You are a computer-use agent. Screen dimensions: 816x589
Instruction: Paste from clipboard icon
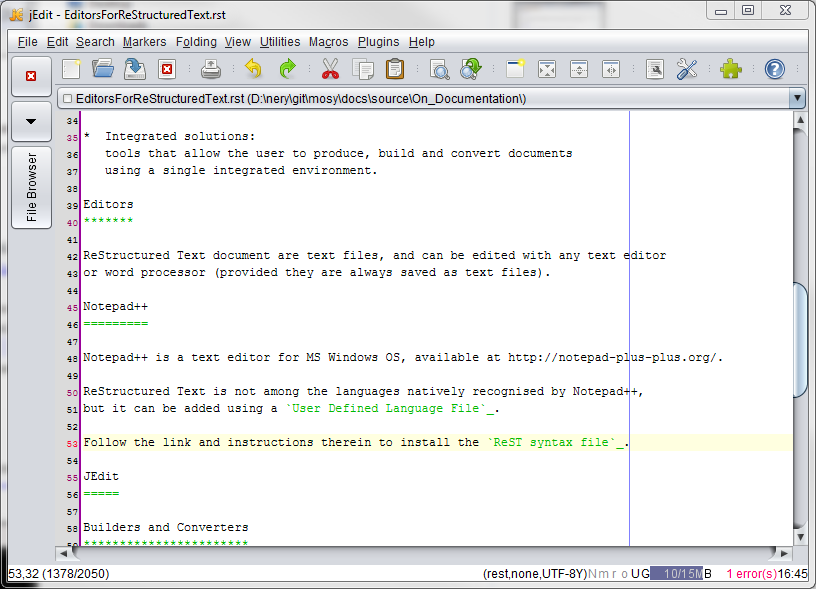click(x=395, y=69)
